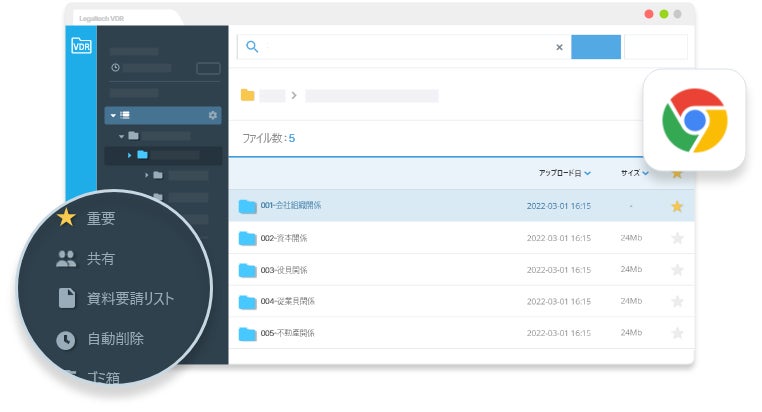Click the yellow breadcrumb folder icon
This screenshot has width=762, height=412.
coord(247,95)
